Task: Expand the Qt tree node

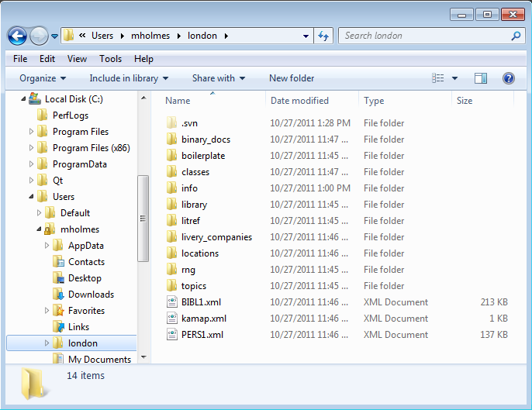Action: click(31, 180)
